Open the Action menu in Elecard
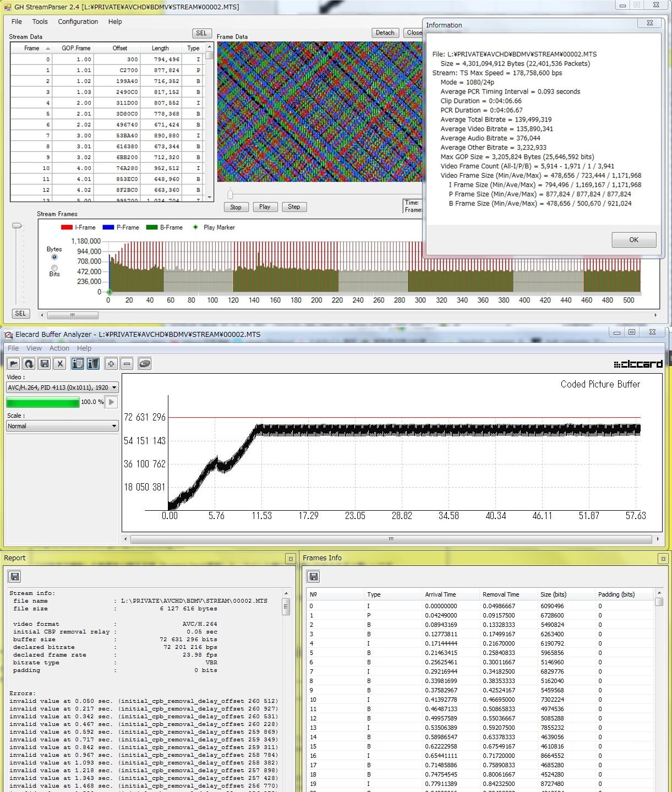 59,348
